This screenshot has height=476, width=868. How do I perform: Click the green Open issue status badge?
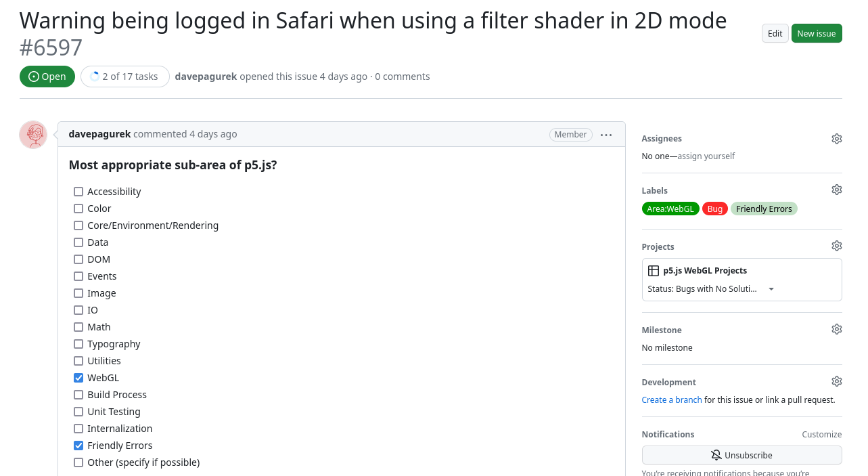pos(47,76)
